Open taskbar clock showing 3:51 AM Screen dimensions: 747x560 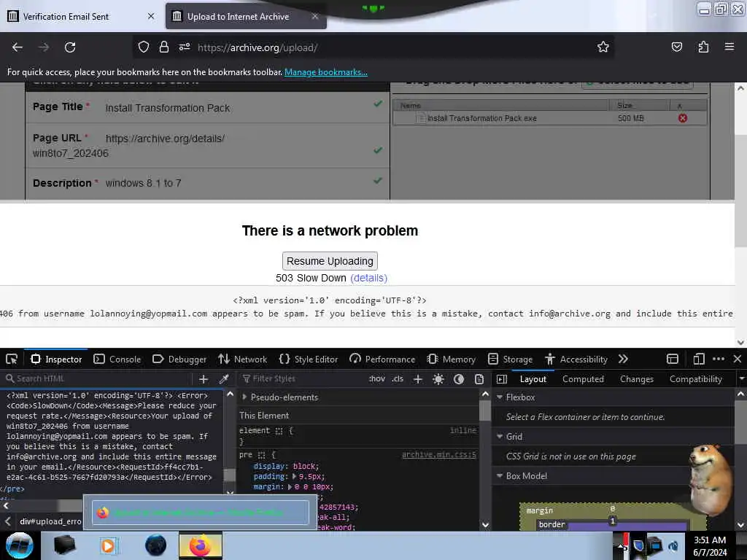(x=710, y=546)
